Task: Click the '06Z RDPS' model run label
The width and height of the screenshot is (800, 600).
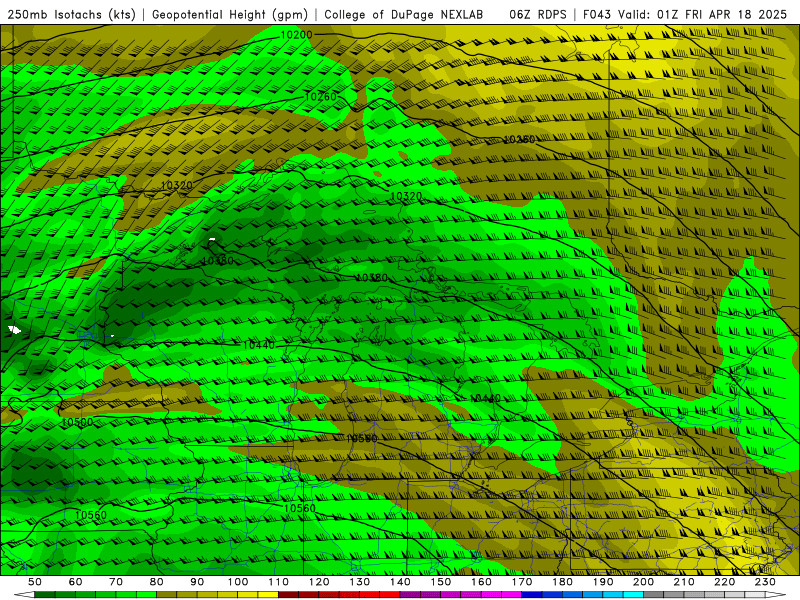Action: (x=538, y=15)
